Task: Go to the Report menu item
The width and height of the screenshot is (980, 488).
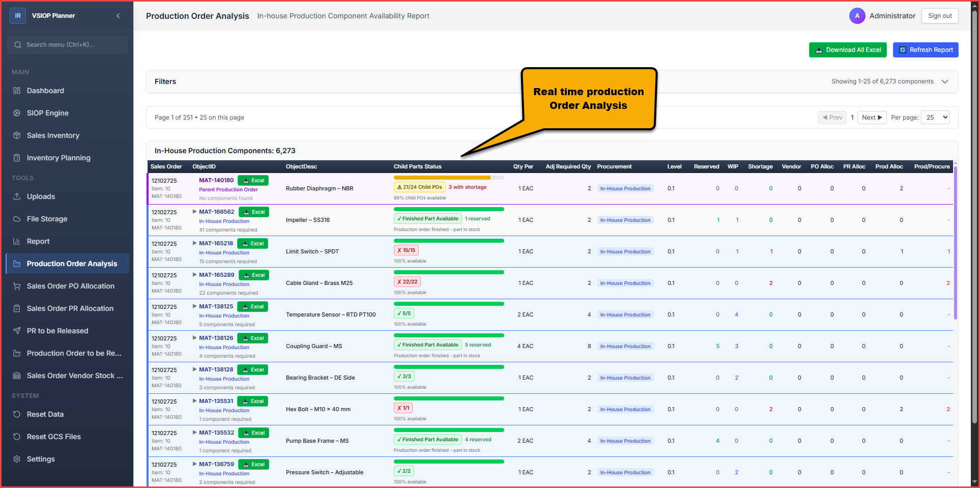Action: coord(38,241)
